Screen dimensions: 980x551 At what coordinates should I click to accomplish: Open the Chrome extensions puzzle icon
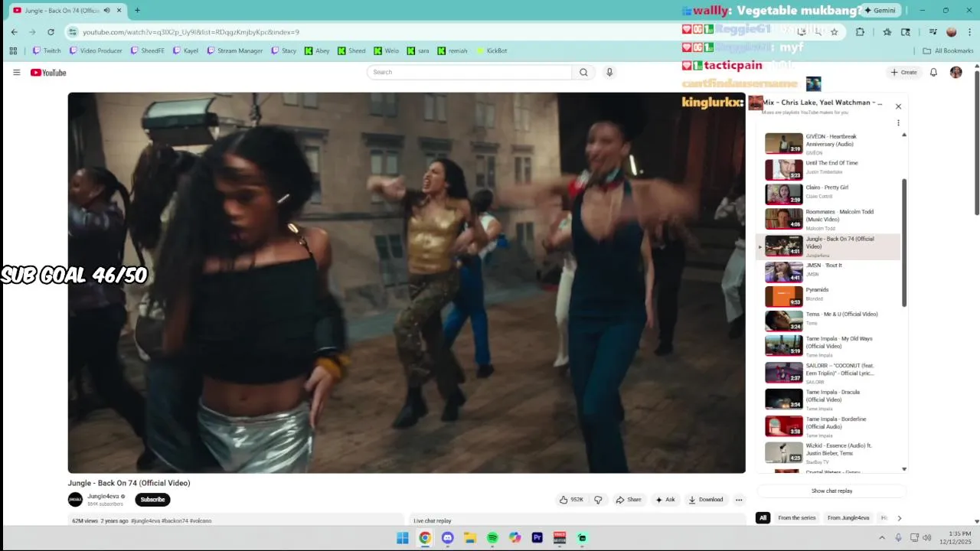coord(860,32)
